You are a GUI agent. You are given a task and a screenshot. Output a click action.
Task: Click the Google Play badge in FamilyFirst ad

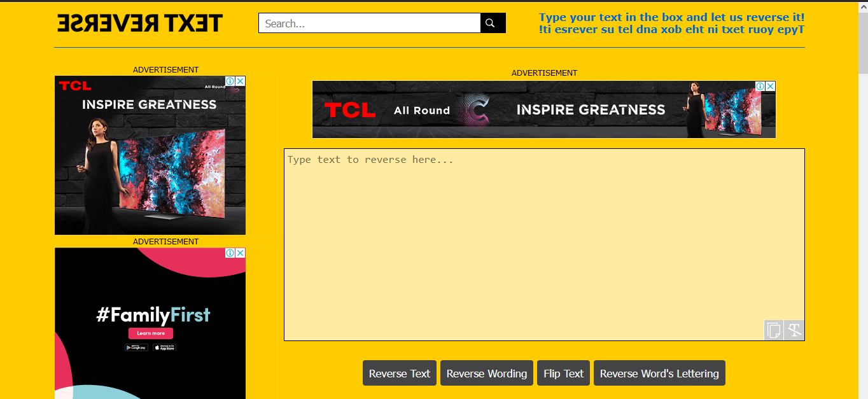136,347
